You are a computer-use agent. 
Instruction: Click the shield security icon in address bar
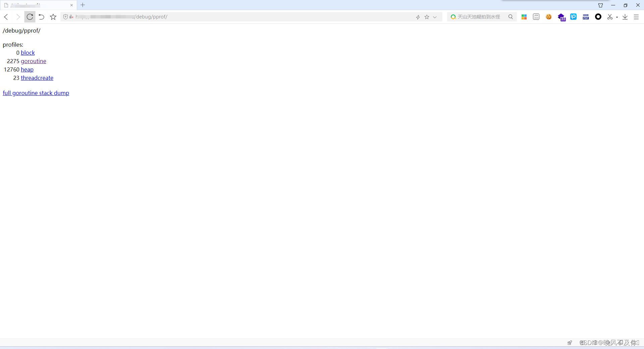tap(66, 17)
